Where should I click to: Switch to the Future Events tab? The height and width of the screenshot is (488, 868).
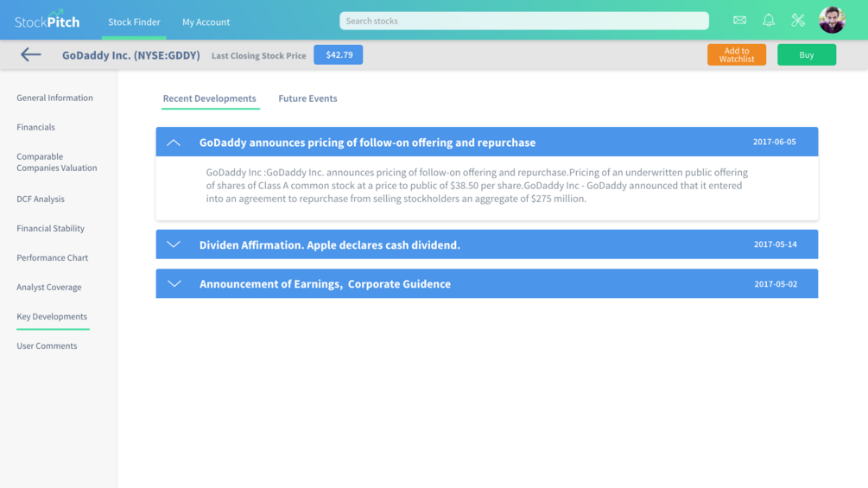[x=307, y=98]
